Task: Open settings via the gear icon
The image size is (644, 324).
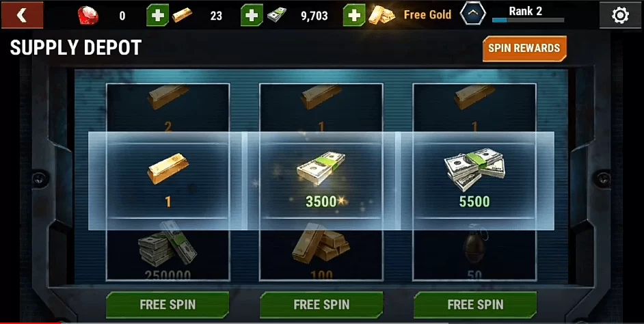Action: (x=620, y=15)
